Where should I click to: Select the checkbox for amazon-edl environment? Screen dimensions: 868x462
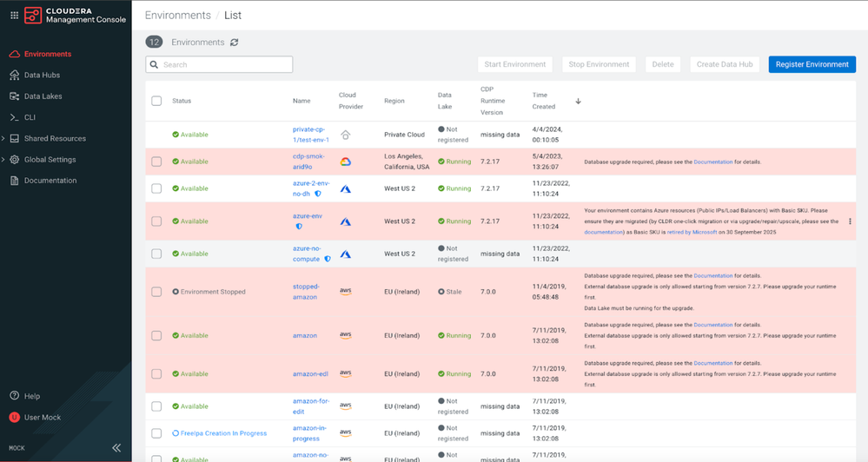pos(156,374)
